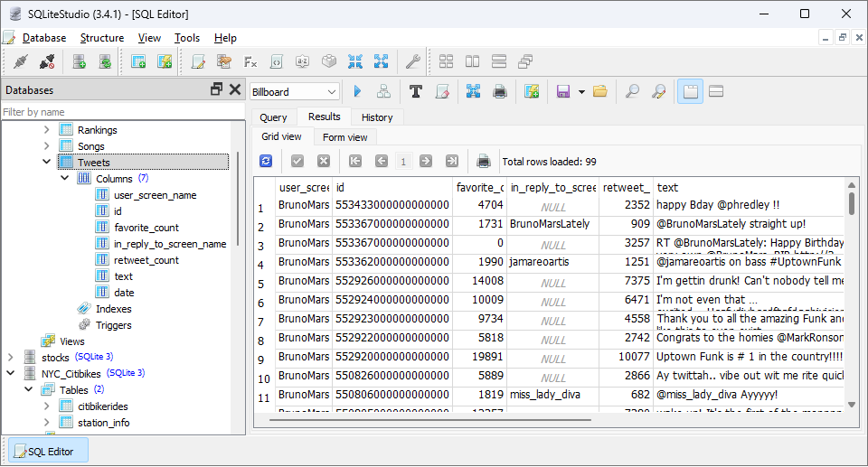Open the View menu
This screenshot has width=868, height=467.
pyautogui.click(x=149, y=38)
